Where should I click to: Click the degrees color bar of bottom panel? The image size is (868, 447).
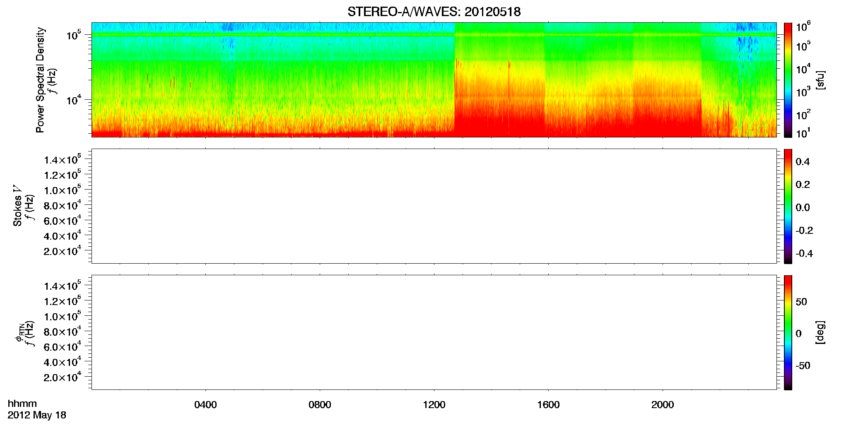point(788,332)
